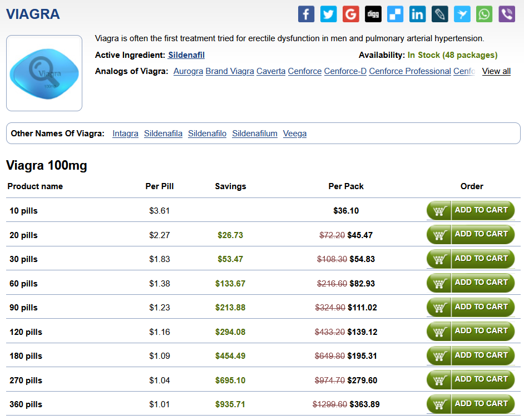The image size is (524, 420).
Task: Click cart icon in 120 pills row
Action: (x=439, y=332)
